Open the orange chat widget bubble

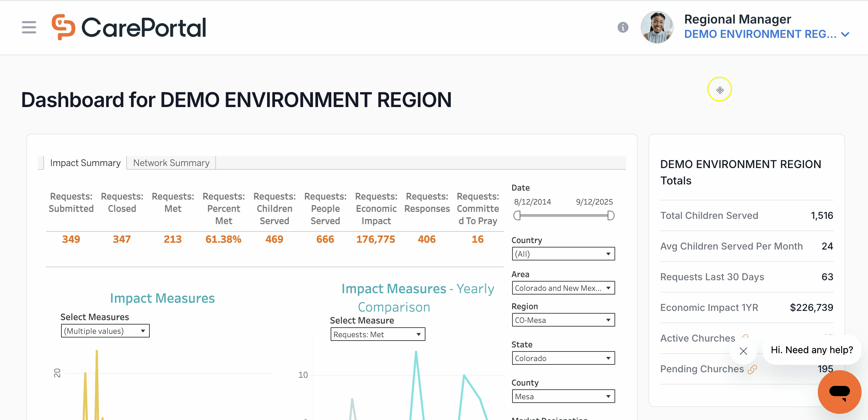coord(839,392)
